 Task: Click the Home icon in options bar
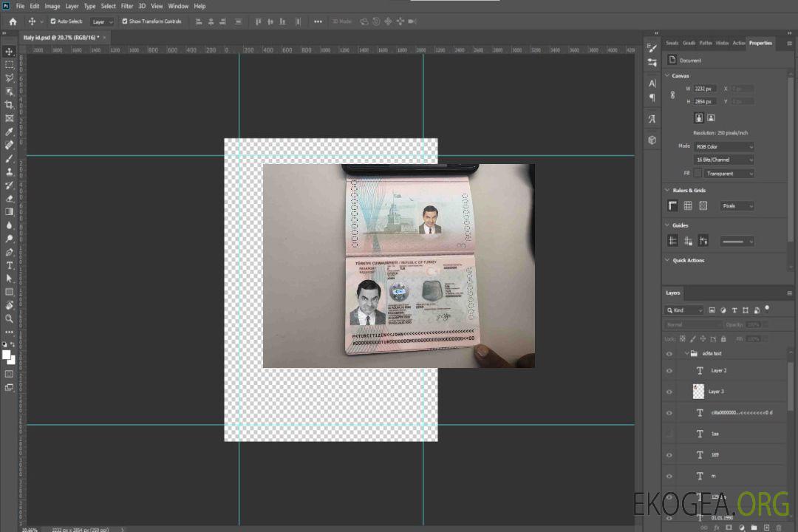(x=13, y=21)
